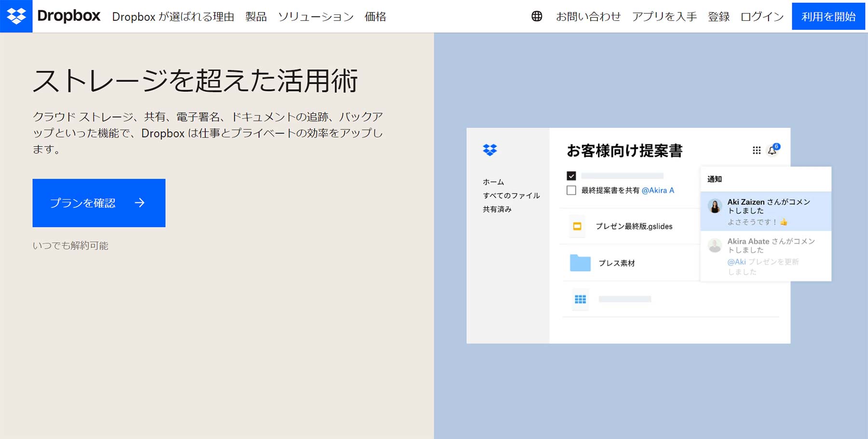
Task: Open the 'Dropbox が選ばれる理由' menu
Action: 173,16
